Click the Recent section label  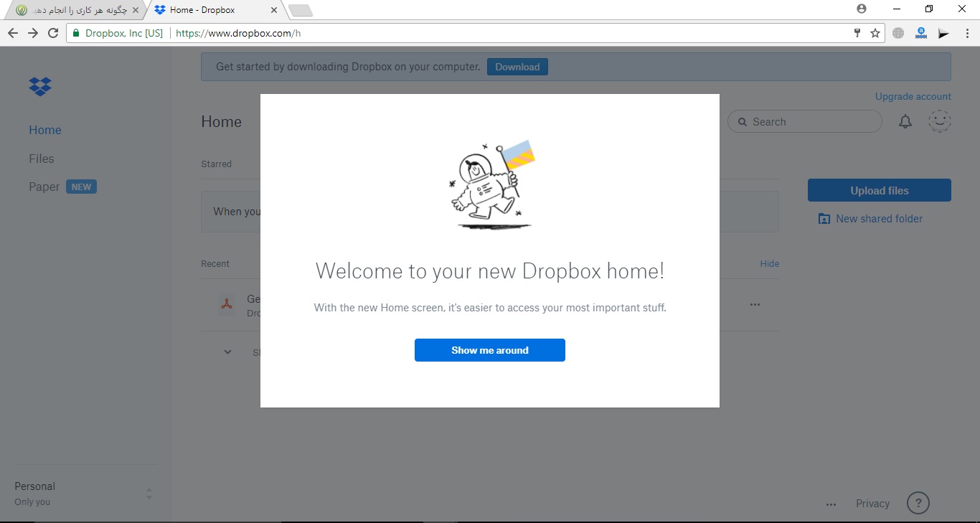click(215, 263)
